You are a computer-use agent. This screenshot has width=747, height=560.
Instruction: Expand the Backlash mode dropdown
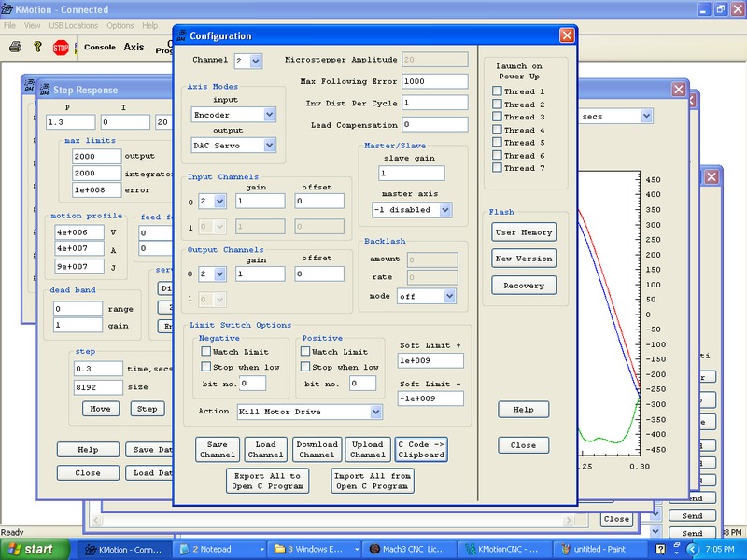click(449, 296)
